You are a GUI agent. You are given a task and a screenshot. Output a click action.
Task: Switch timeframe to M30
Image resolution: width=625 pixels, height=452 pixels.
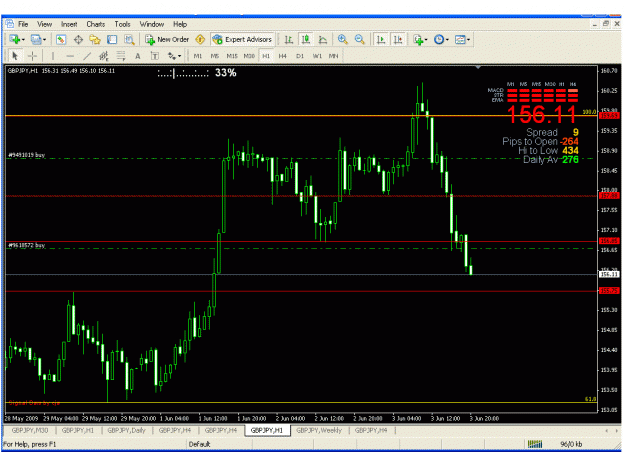(x=249, y=56)
